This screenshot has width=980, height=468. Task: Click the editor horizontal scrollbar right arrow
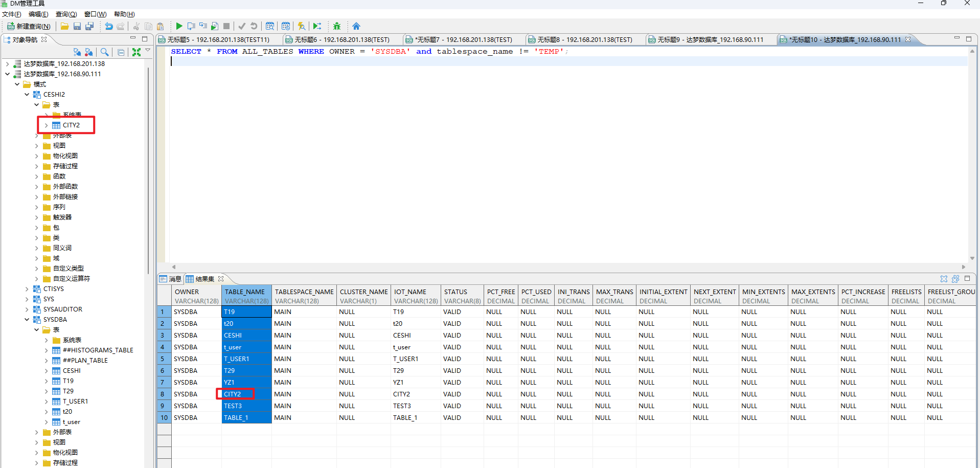point(964,267)
